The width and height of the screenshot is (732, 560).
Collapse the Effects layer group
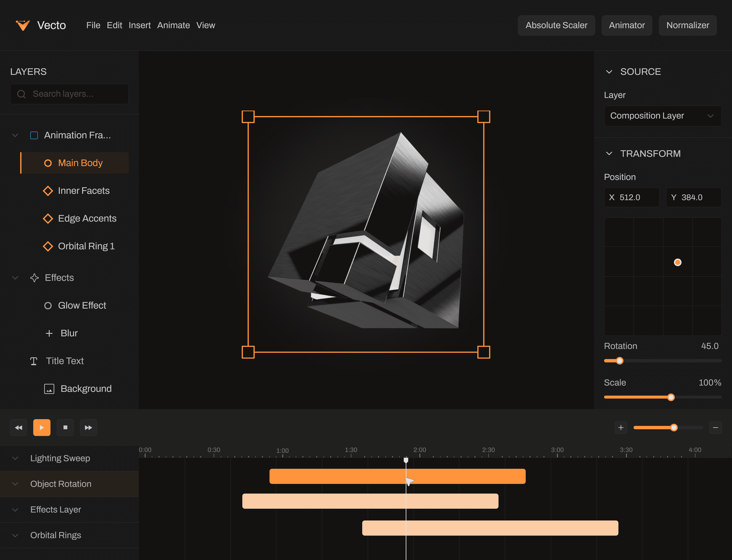[15, 278]
